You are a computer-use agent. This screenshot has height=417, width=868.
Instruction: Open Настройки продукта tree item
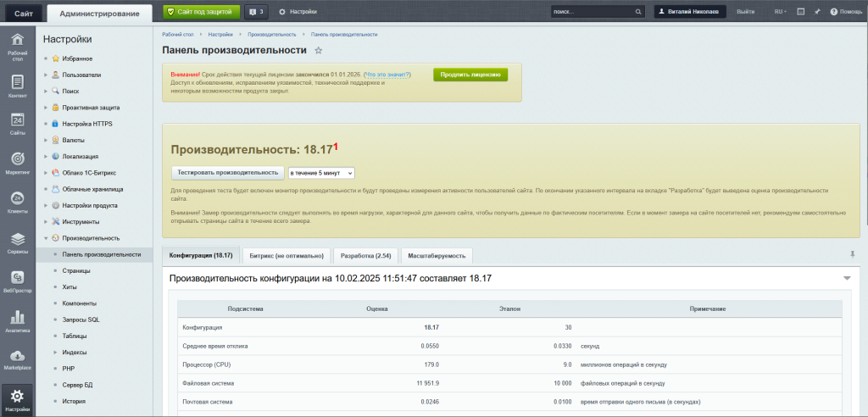point(90,205)
